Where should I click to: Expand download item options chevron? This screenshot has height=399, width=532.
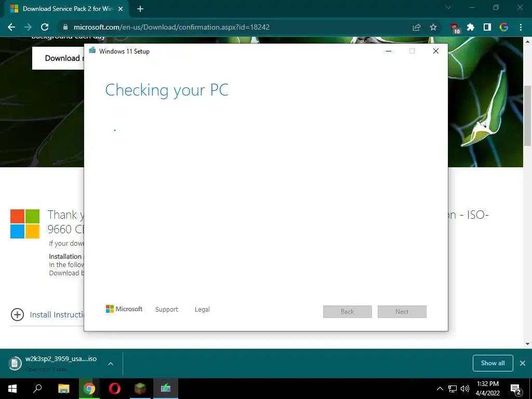pos(111,363)
